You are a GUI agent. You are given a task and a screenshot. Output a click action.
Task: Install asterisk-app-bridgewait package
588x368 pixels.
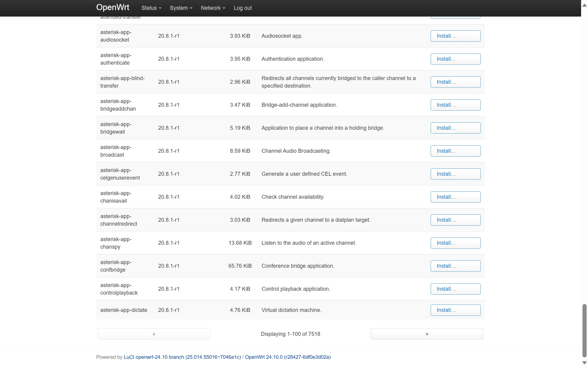pyautogui.click(x=455, y=128)
